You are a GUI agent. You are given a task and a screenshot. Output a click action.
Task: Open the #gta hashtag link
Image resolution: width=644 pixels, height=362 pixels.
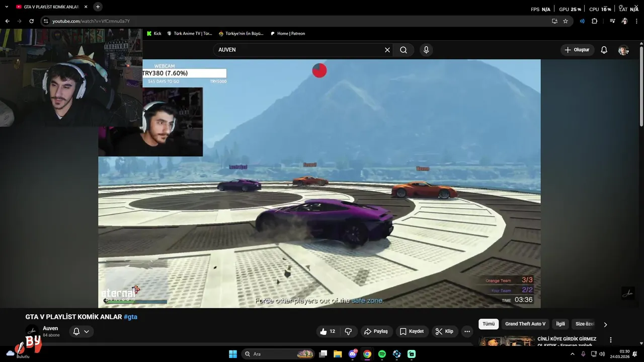(x=130, y=317)
